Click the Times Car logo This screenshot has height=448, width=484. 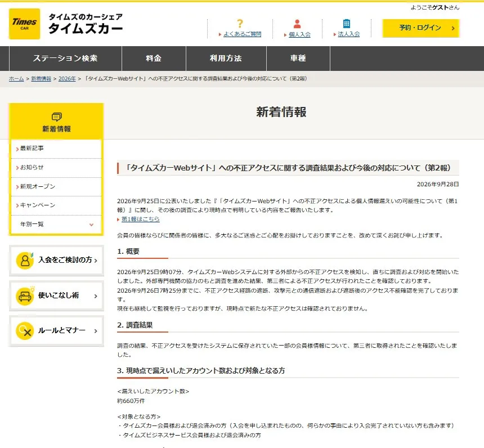pyautogui.click(x=24, y=24)
